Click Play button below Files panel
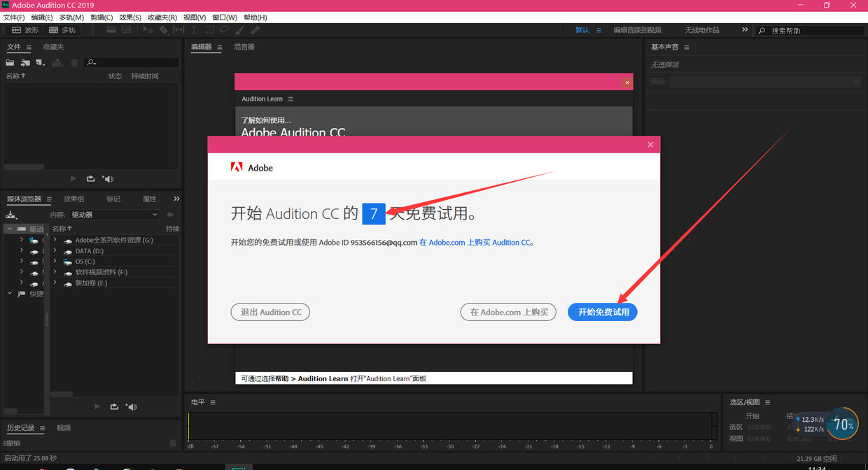Viewport: 868px width, 470px height. point(74,179)
